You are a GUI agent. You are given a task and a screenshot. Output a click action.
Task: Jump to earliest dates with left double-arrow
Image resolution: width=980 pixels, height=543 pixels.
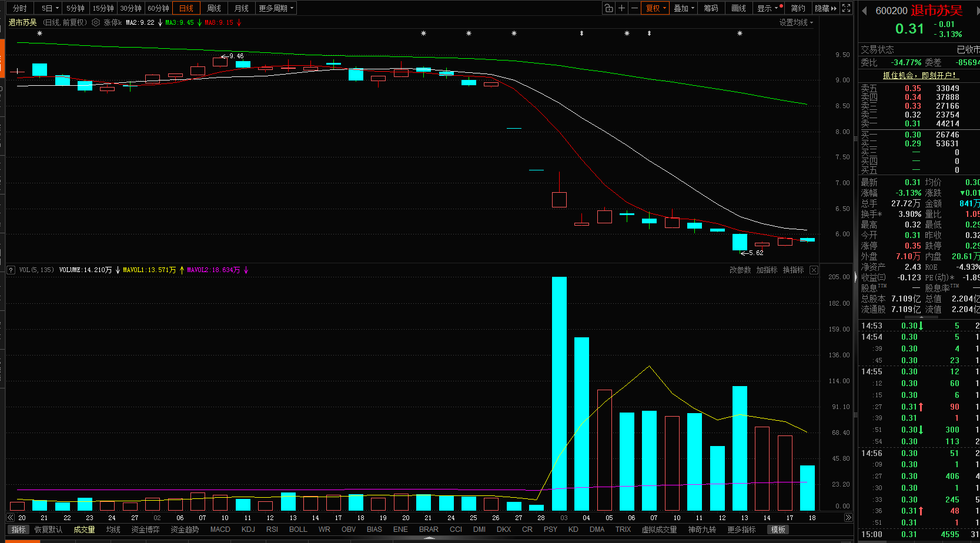(10, 517)
